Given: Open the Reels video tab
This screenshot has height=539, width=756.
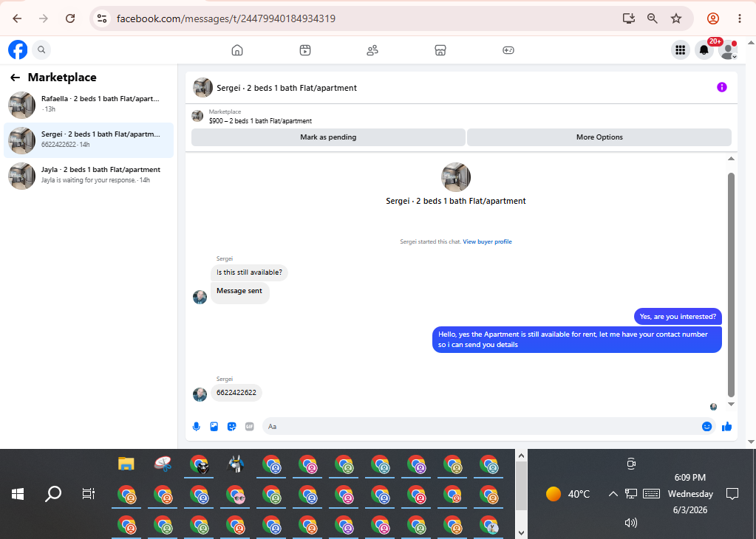Looking at the screenshot, I should (305, 50).
